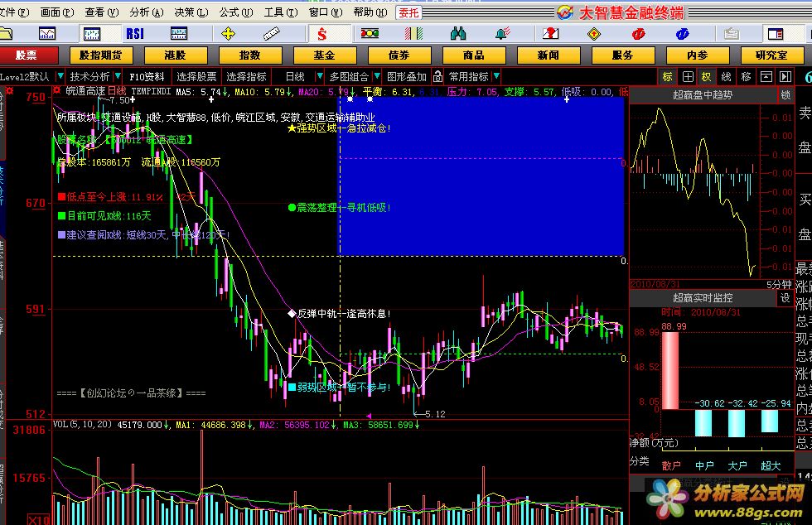Viewport: 812px width, 525px height.
Task: Switch to the 新闻 tab
Action: click(x=548, y=55)
